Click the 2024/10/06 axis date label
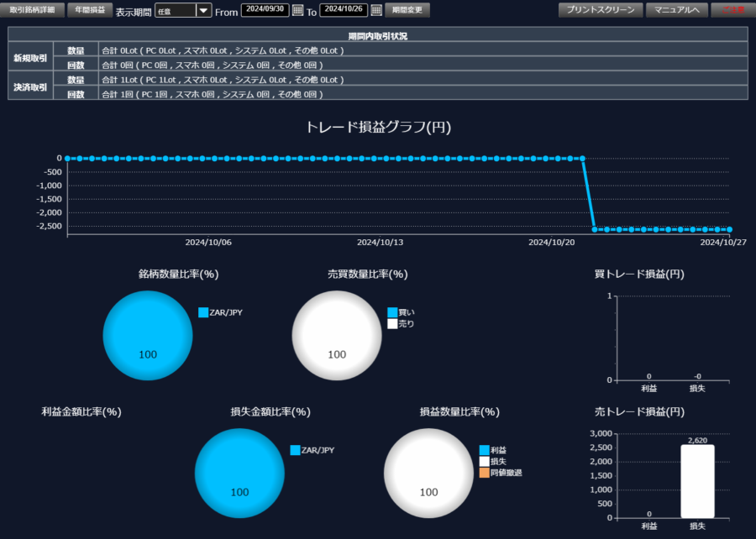 click(208, 243)
